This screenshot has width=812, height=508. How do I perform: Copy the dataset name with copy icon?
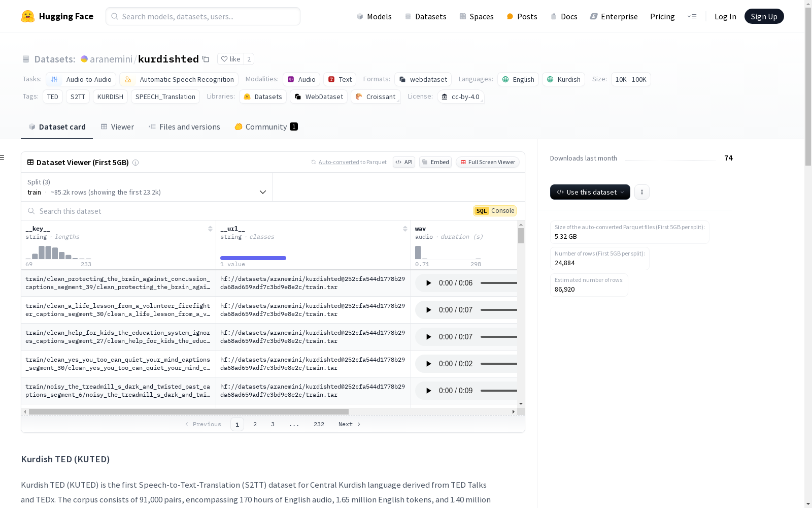tap(206, 59)
